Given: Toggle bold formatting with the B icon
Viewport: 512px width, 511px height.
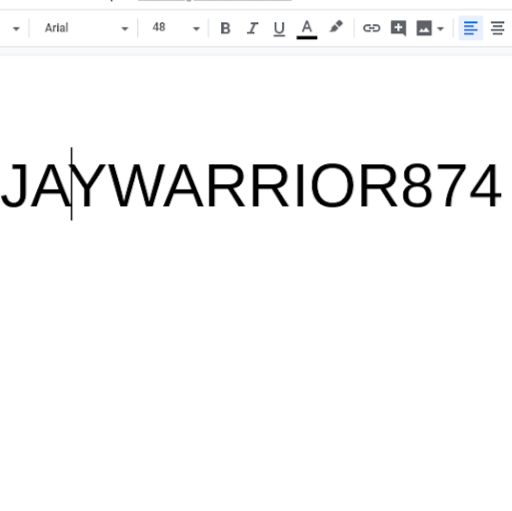Looking at the screenshot, I should [225, 28].
